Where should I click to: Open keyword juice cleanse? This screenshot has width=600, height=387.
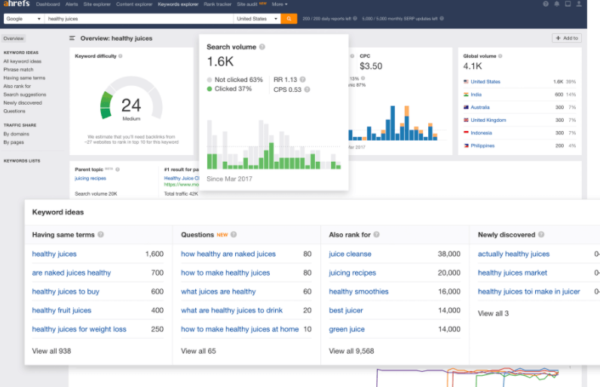(350, 254)
